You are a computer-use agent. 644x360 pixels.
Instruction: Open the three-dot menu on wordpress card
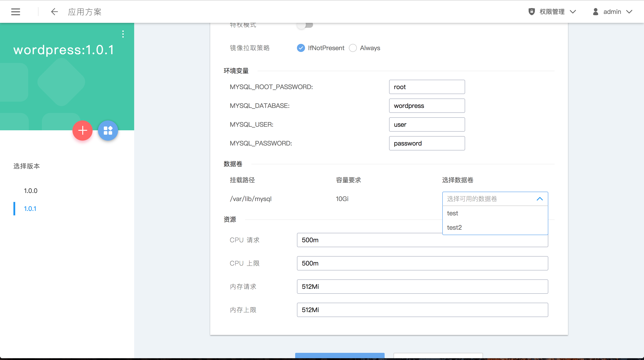point(123,34)
